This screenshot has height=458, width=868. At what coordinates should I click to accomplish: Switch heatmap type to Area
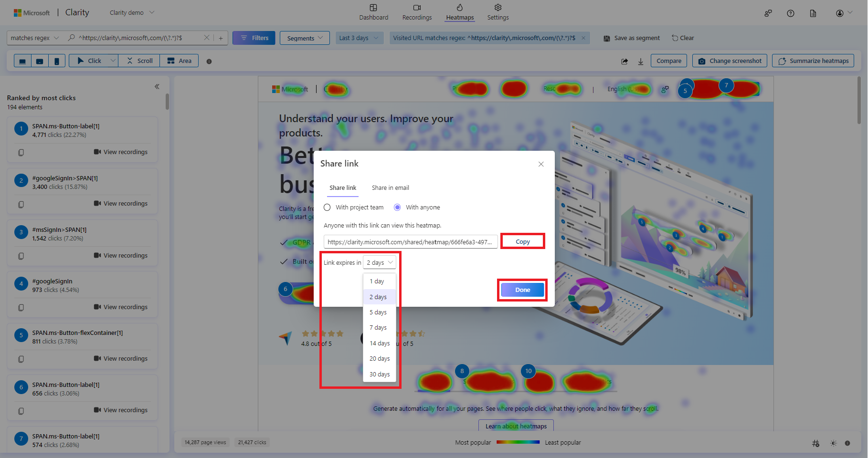179,61
